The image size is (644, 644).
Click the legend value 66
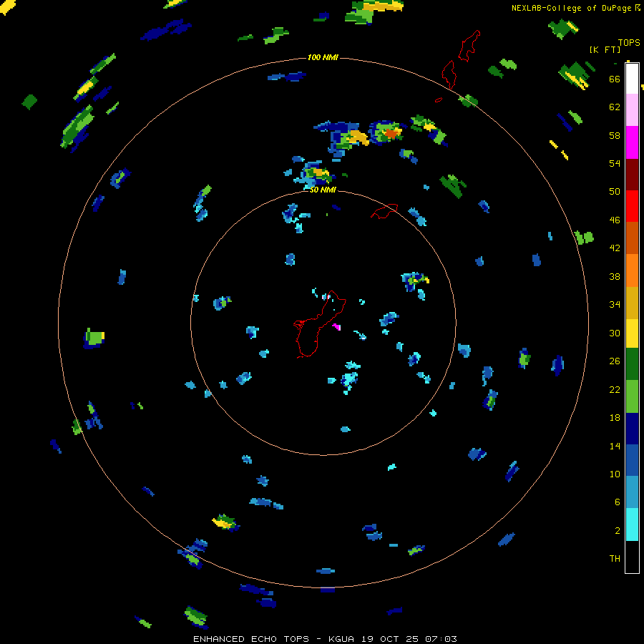[615, 79]
